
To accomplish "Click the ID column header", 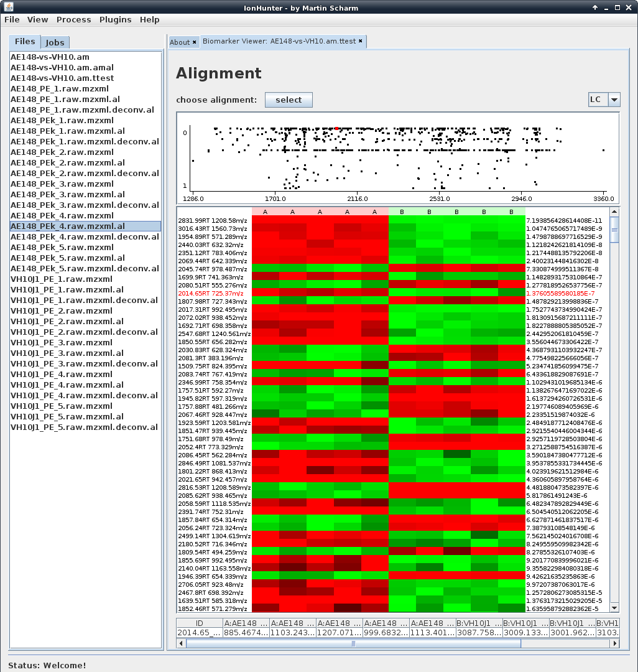I will (200, 623).
